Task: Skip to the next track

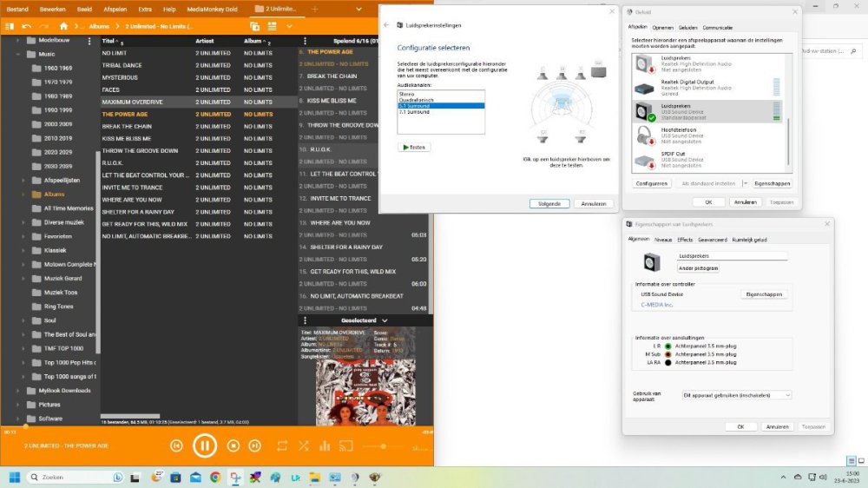Action: (255, 445)
